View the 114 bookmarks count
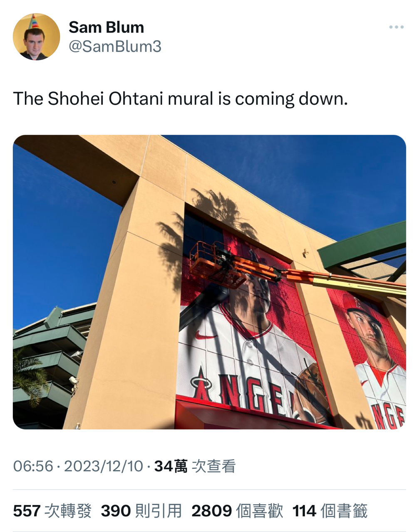Viewport: 419px width, 532px height. click(x=330, y=511)
